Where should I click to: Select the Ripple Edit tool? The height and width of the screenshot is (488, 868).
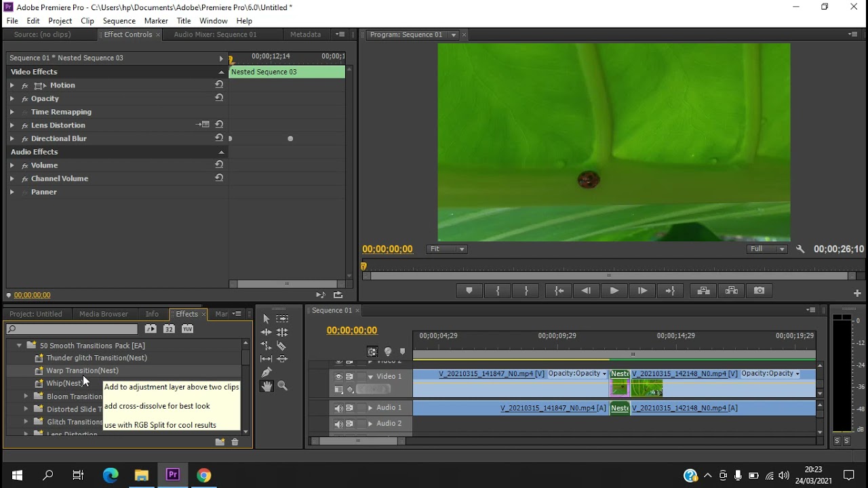266,332
